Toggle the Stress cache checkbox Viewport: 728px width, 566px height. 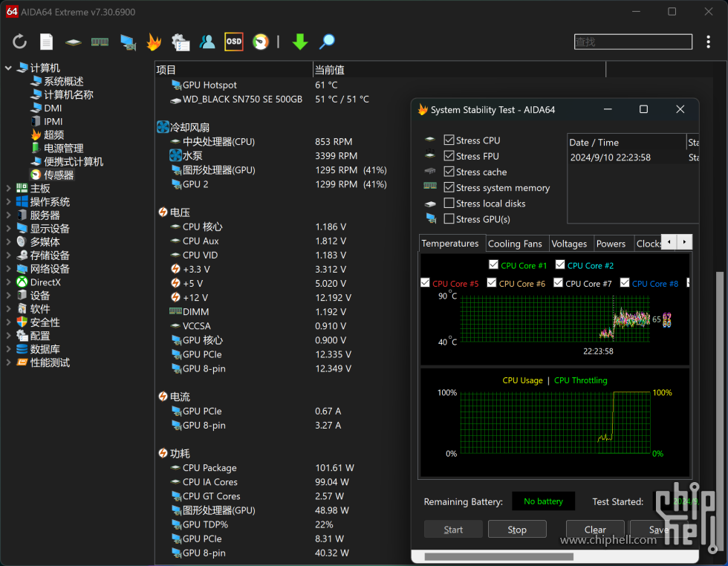[449, 172]
